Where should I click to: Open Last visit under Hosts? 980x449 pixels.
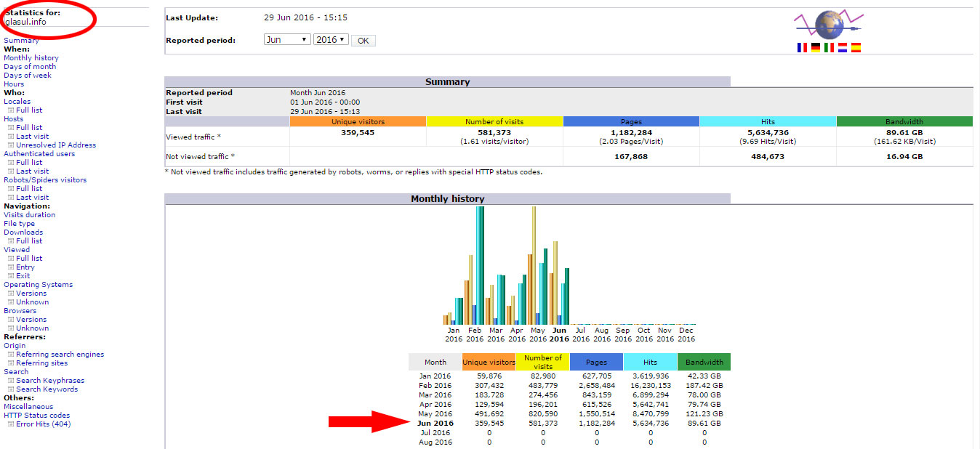coord(33,137)
